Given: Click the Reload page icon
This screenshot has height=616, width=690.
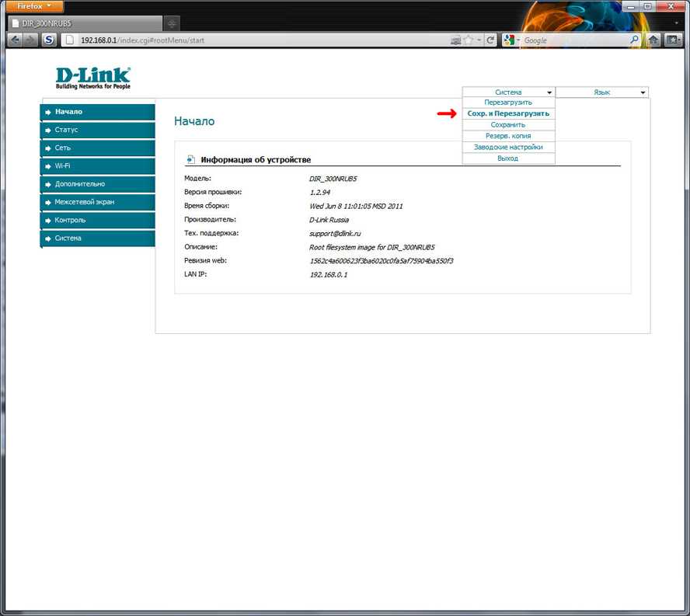Looking at the screenshot, I should [x=490, y=40].
